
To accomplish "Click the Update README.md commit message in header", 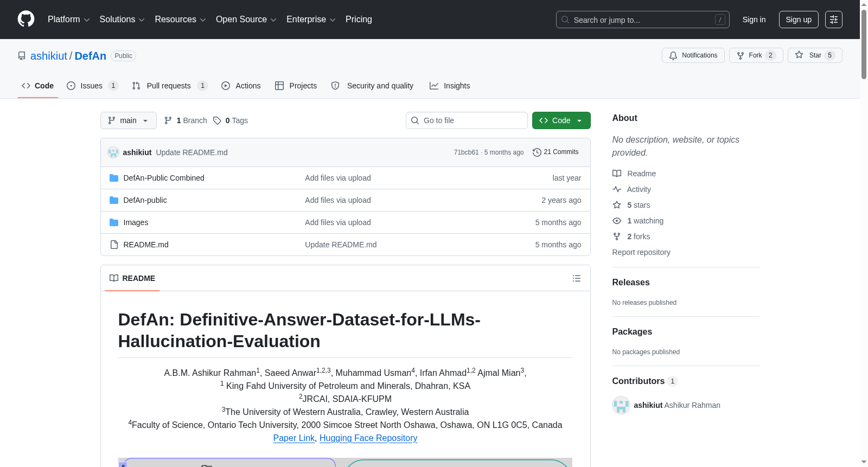I will coord(192,152).
